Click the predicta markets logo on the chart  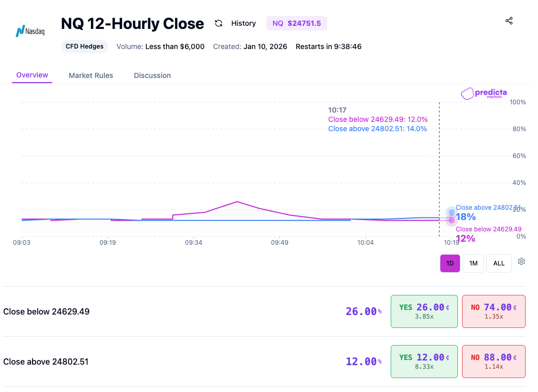click(483, 94)
